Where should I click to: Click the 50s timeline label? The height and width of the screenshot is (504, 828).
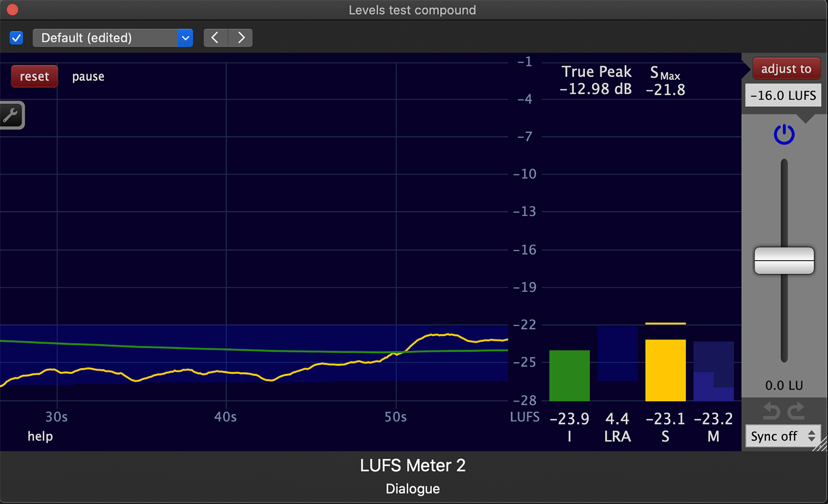pos(395,417)
